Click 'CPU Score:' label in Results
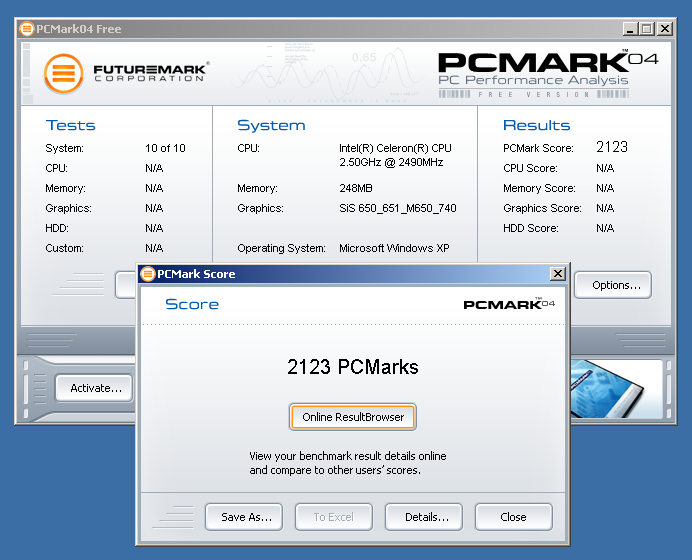Image resolution: width=692 pixels, height=560 pixels. tap(530, 169)
